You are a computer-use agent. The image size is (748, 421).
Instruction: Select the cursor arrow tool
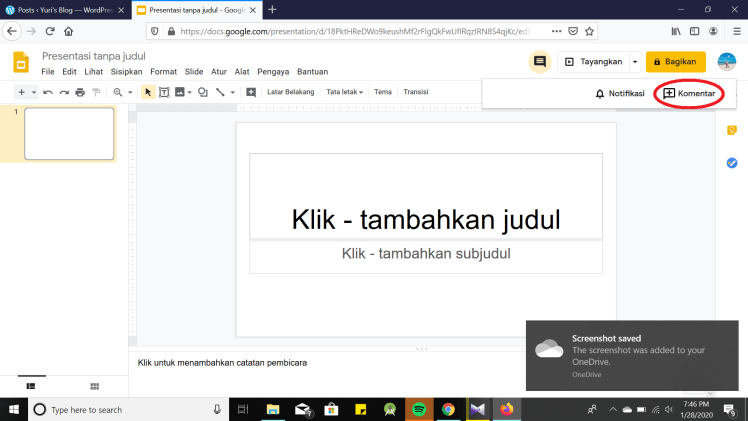[x=148, y=92]
